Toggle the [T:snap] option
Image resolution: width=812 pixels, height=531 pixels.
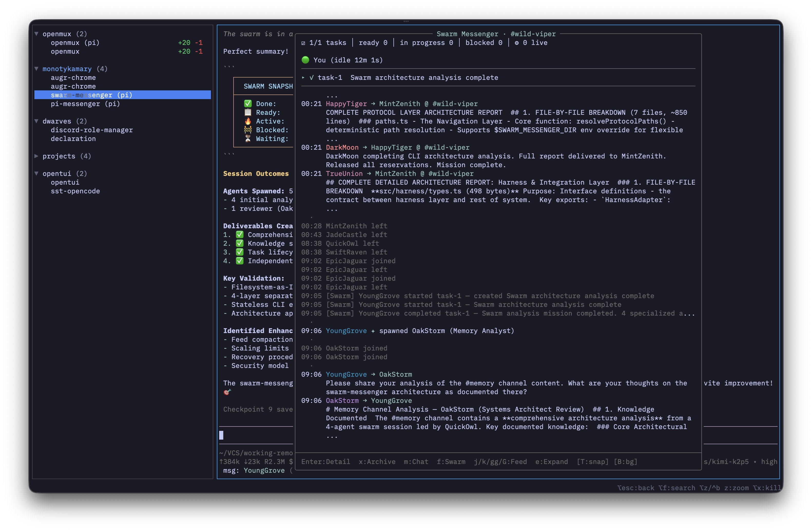[x=593, y=462]
